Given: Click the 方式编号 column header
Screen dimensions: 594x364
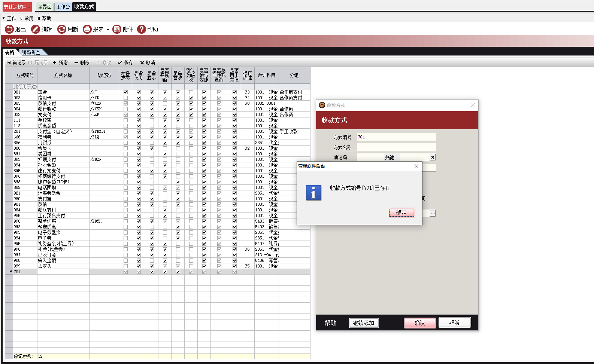Looking at the screenshot, I should pos(25,76).
